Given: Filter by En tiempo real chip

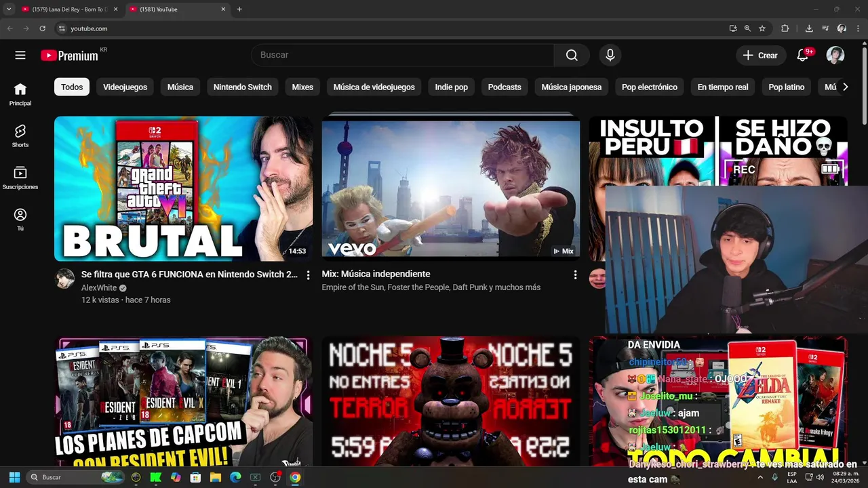Looking at the screenshot, I should pos(723,87).
